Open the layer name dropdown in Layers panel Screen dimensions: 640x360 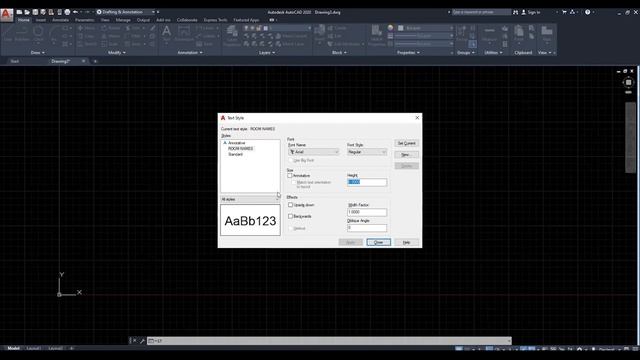pyautogui.click(x=278, y=28)
